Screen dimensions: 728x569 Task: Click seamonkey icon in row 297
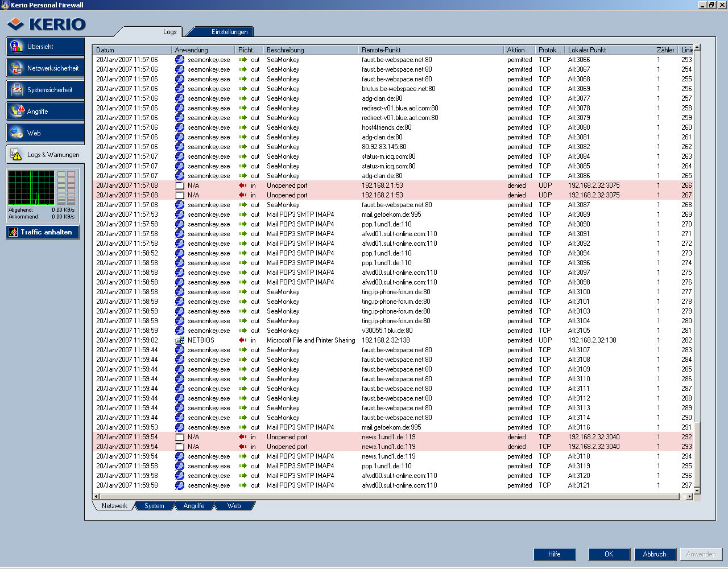[x=180, y=485]
